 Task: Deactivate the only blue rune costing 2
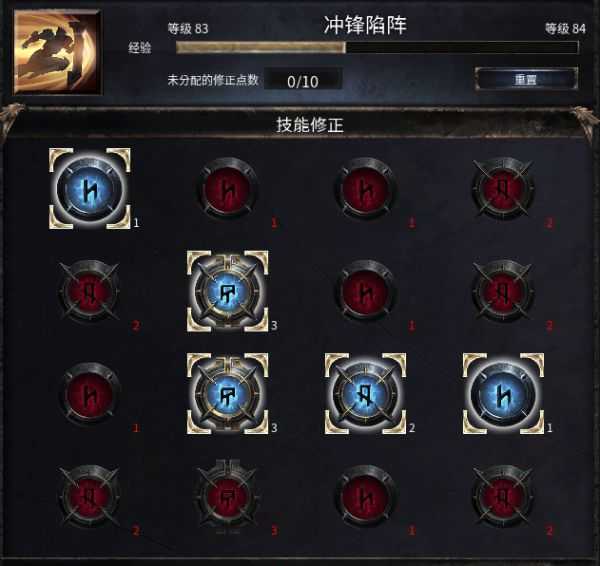[x=365, y=393]
